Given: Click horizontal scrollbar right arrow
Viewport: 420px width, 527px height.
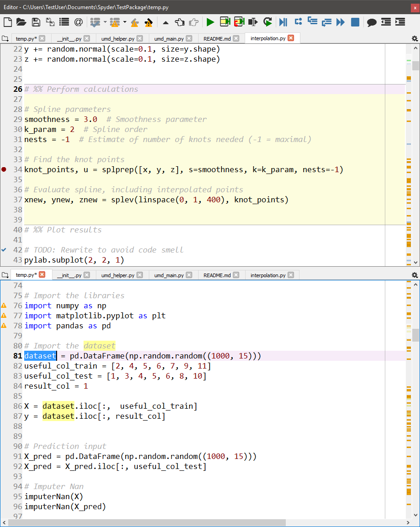Looking at the screenshot, I should (x=408, y=523).
